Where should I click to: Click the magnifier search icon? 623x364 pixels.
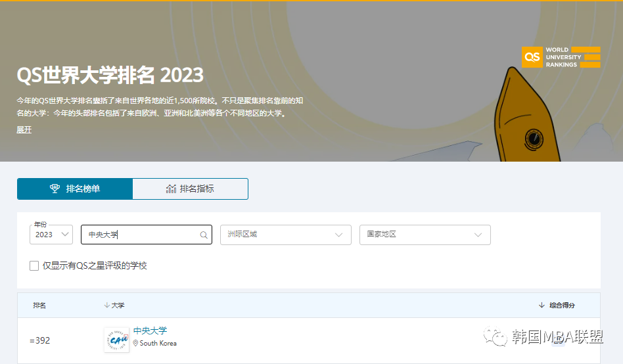(x=204, y=235)
